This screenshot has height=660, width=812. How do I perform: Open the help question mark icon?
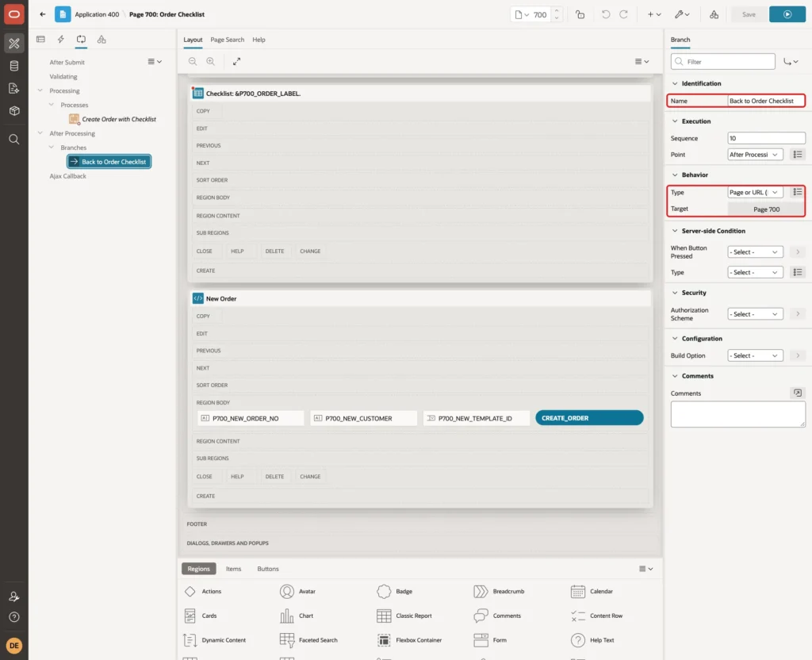pos(14,617)
